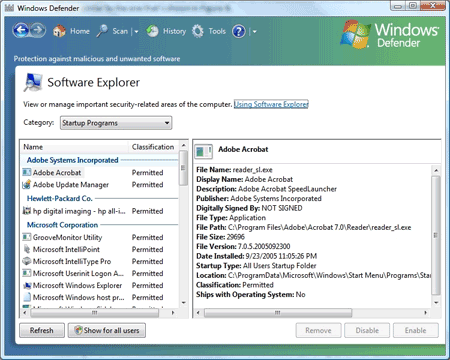Click the Microsoft Windows Explorer icon
Screen dimensions: 450x360
pos(27,285)
